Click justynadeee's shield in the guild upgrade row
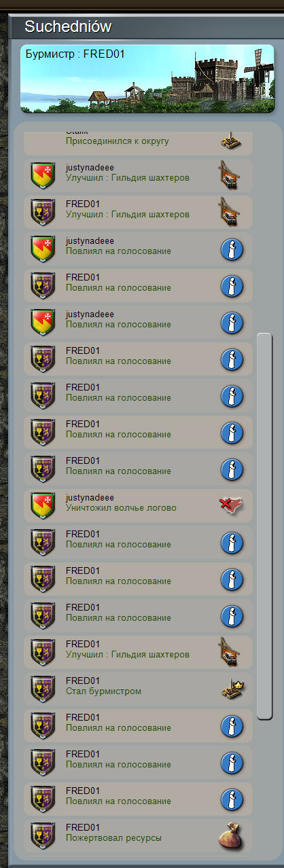 tap(43, 175)
